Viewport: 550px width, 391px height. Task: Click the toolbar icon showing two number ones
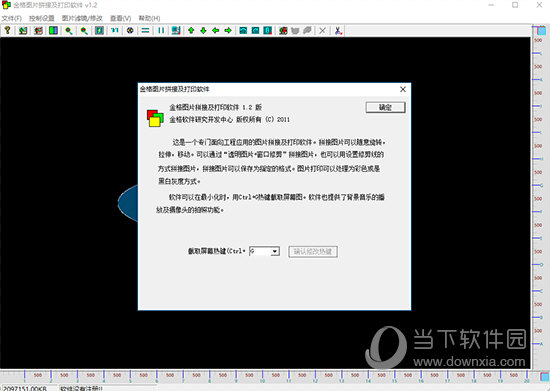(115, 31)
